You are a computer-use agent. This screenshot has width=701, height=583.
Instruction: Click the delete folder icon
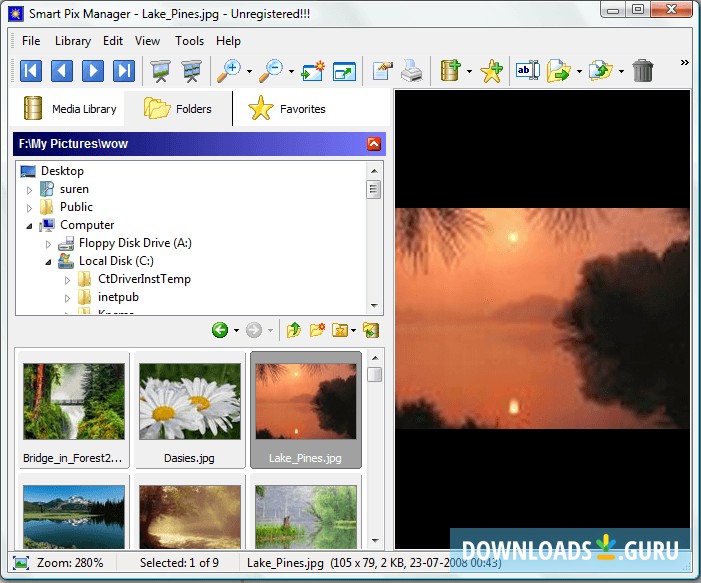coord(340,330)
